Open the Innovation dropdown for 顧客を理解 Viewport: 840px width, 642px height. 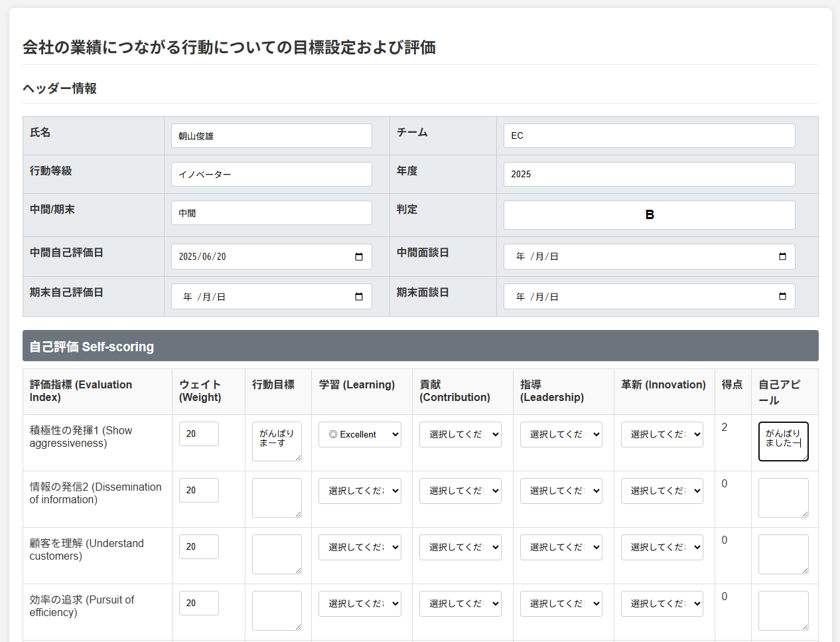point(662,547)
